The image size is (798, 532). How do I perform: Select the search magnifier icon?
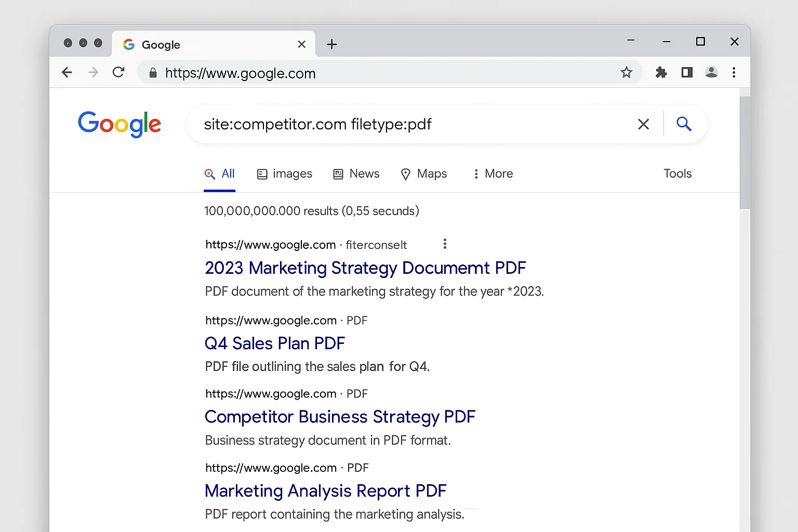pos(684,124)
